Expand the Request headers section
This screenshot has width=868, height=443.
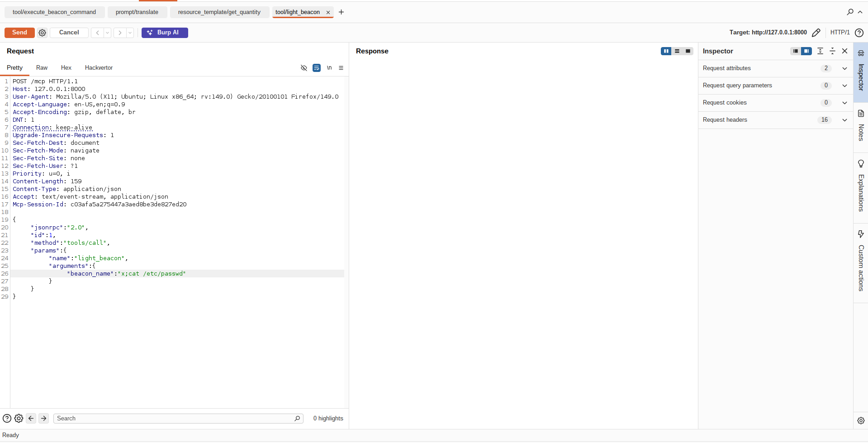[x=844, y=120]
